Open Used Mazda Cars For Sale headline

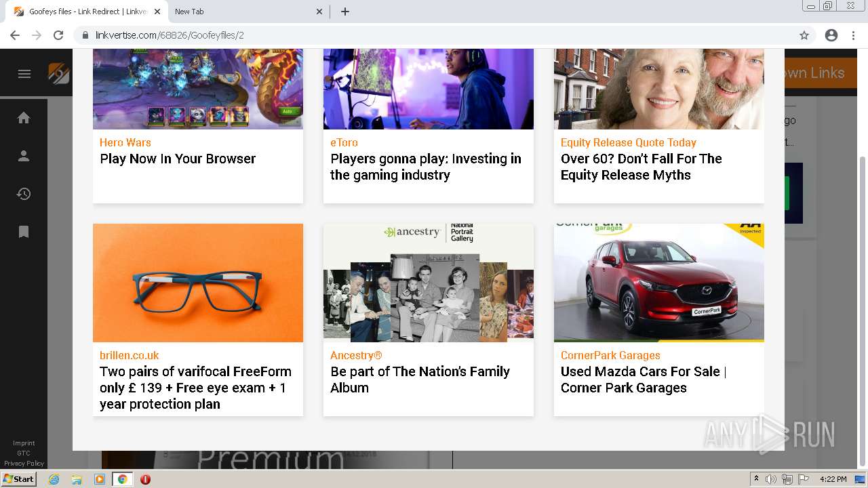[x=644, y=380]
